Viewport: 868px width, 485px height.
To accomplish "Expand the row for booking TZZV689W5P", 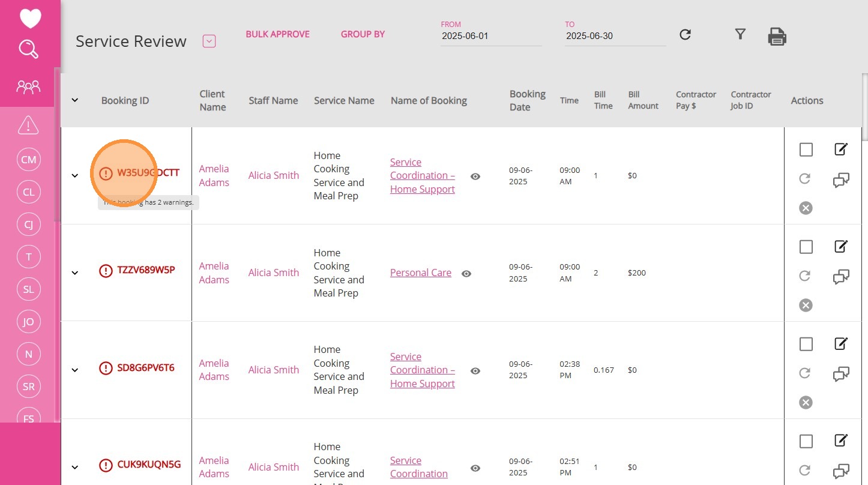I will [75, 273].
